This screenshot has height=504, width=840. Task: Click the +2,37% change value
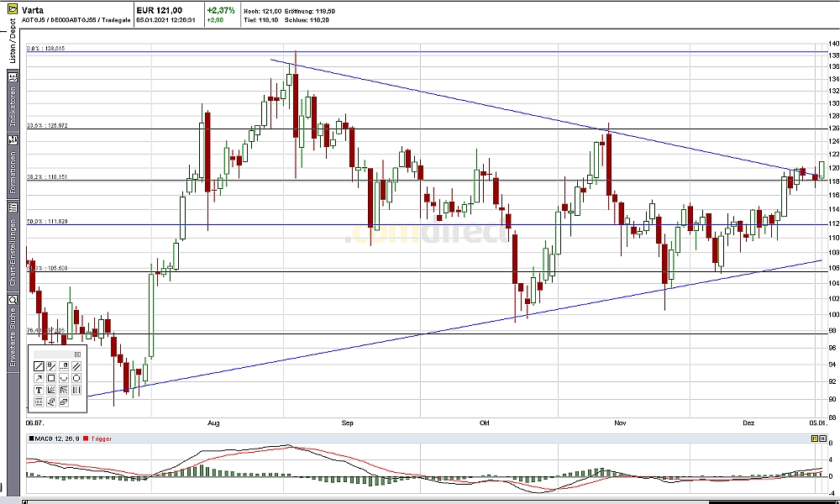[221, 10]
